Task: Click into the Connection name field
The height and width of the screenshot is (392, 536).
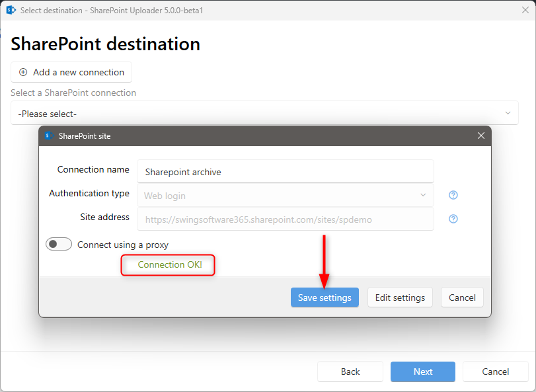Action: 285,171
